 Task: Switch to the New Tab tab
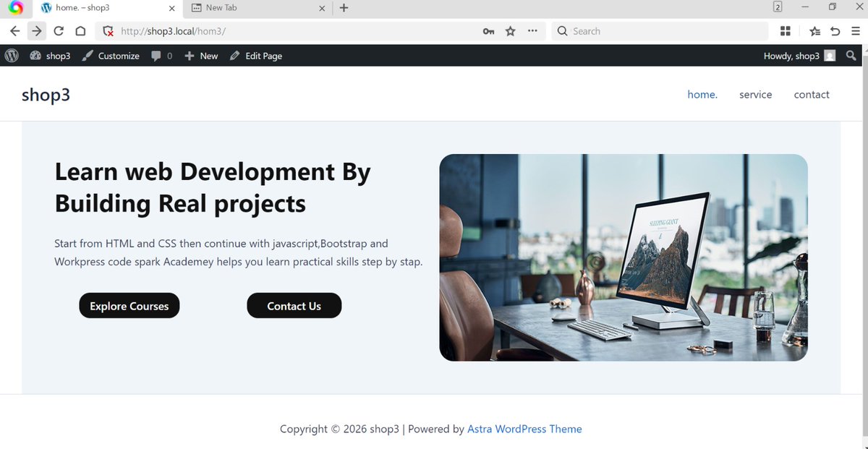coord(258,8)
